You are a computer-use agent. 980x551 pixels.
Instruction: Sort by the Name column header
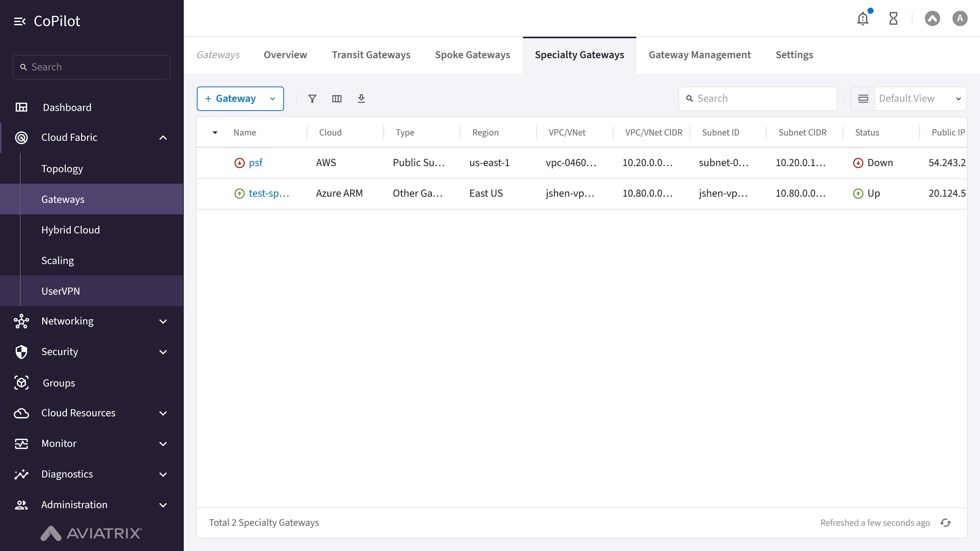click(x=245, y=132)
